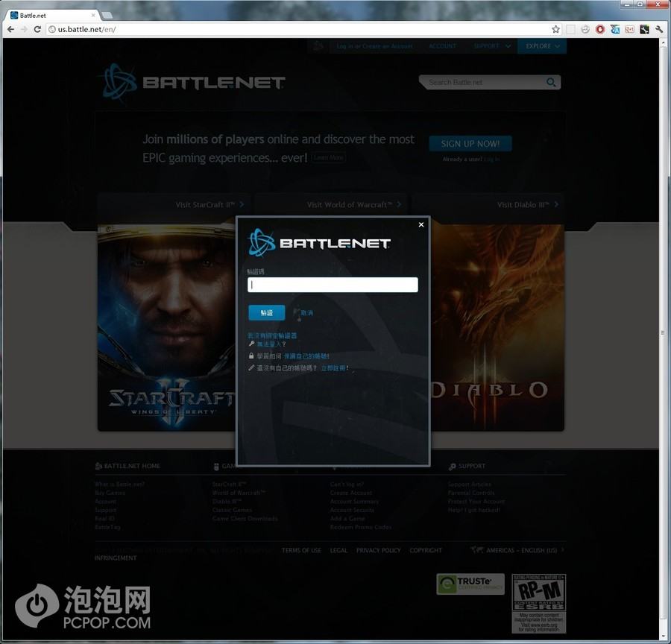Expand the SUPPORT dropdown in top bar
The height and width of the screenshot is (644, 671).
click(x=491, y=46)
